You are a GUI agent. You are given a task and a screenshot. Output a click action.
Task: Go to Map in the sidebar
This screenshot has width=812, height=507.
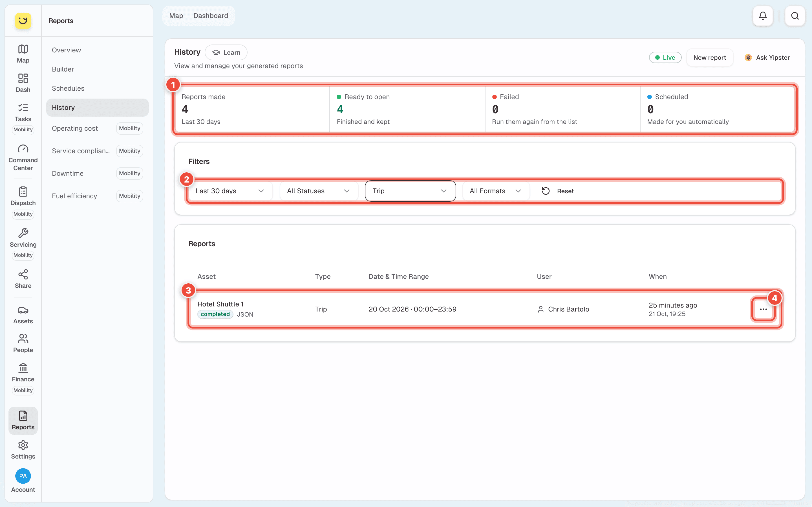coord(23,54)
